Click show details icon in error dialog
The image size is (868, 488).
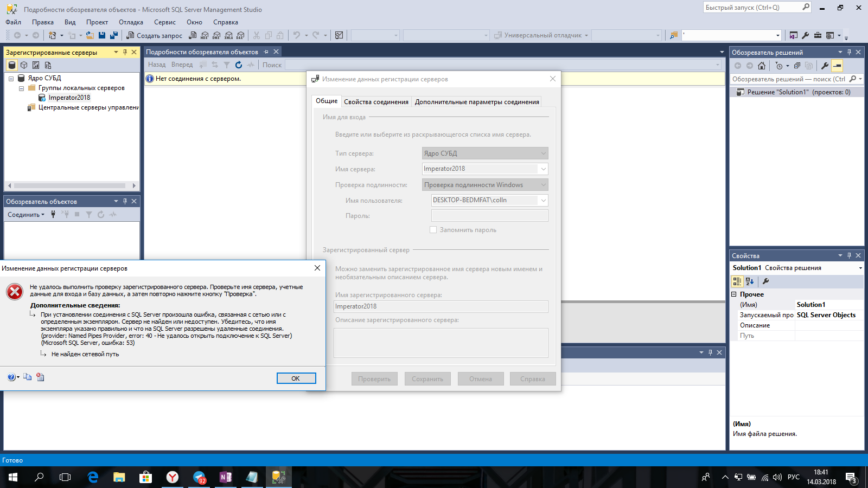(x=40, y=377)
